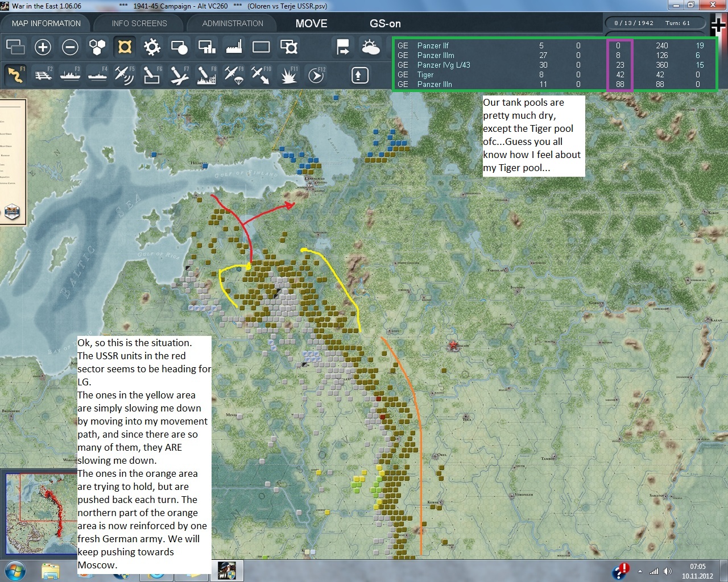Click the 126 value in Panzer IIIm row
This screenshot has width=728, height=582.
tap(662, 55)
